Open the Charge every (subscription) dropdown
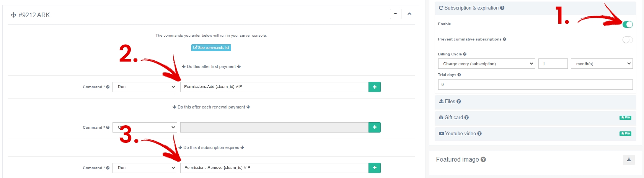 coord(486,64)
